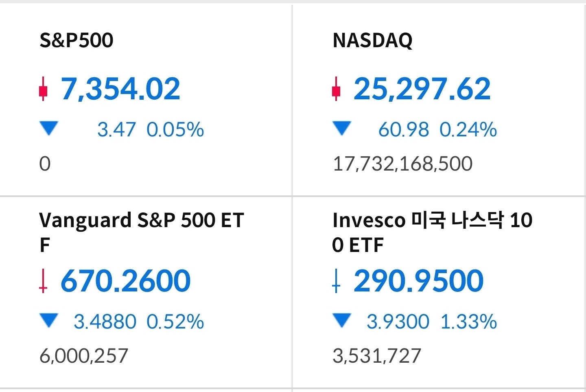Click Vanguard ETF down-triangle indicator

pos(49,320)
